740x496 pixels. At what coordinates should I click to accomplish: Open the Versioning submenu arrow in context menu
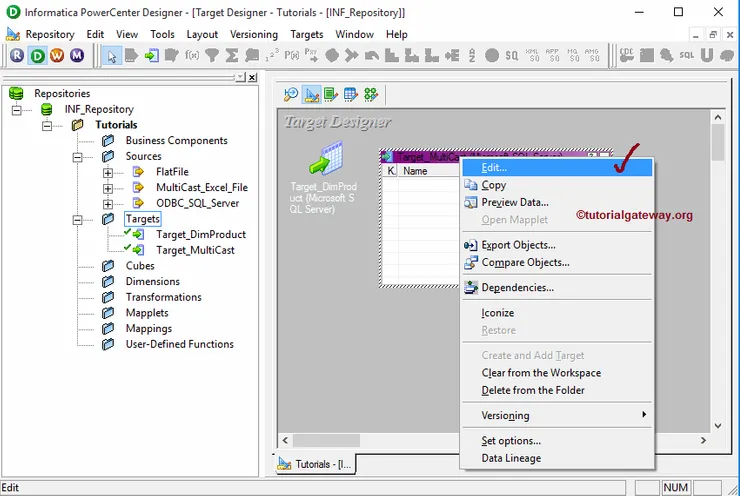click(644, 414)
